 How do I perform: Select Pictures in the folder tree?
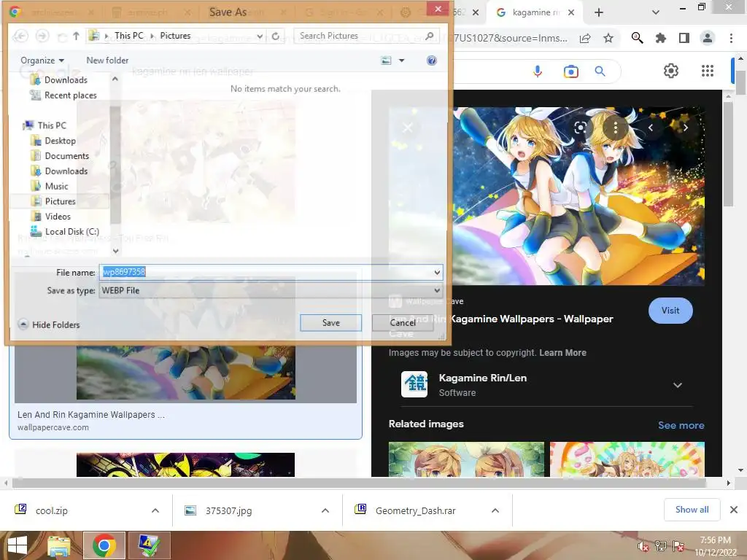point(53,201)
